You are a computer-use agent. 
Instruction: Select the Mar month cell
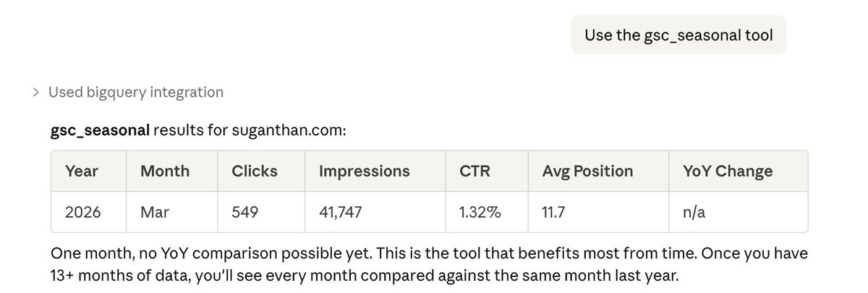(x=154, y=213)
